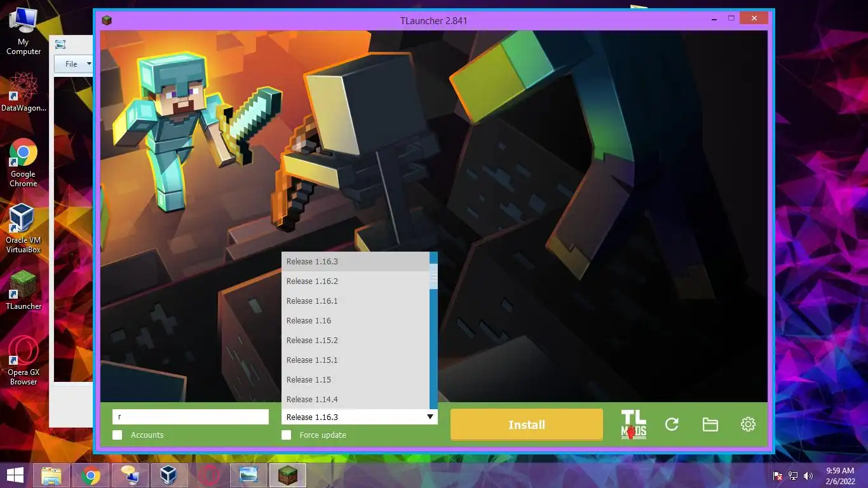Click the VirtualBox taskbar icon

pyautogui.click(x=168, y=475)
